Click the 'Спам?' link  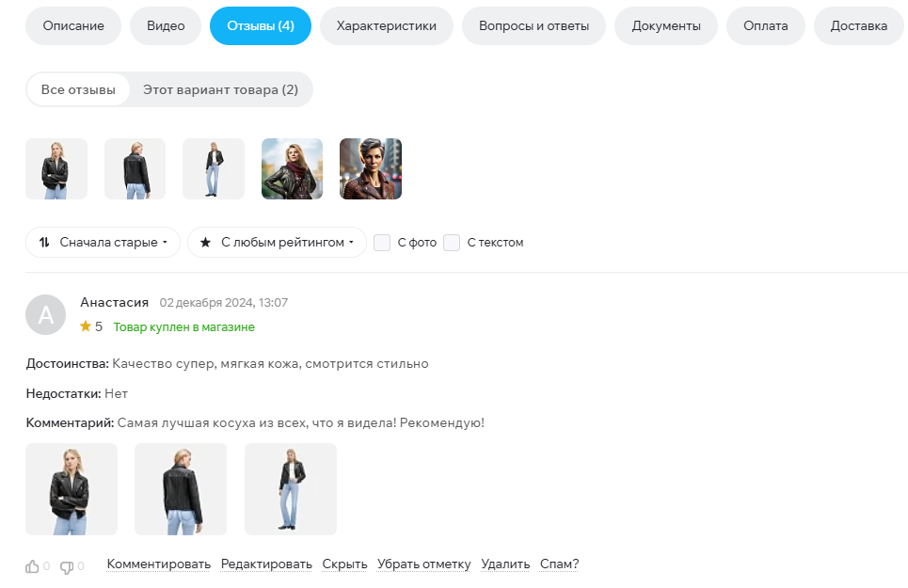click(x=560, y=564)
